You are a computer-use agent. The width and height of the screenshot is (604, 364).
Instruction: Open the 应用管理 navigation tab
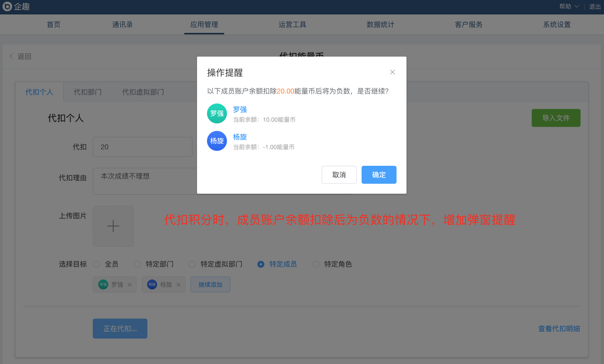204,24
